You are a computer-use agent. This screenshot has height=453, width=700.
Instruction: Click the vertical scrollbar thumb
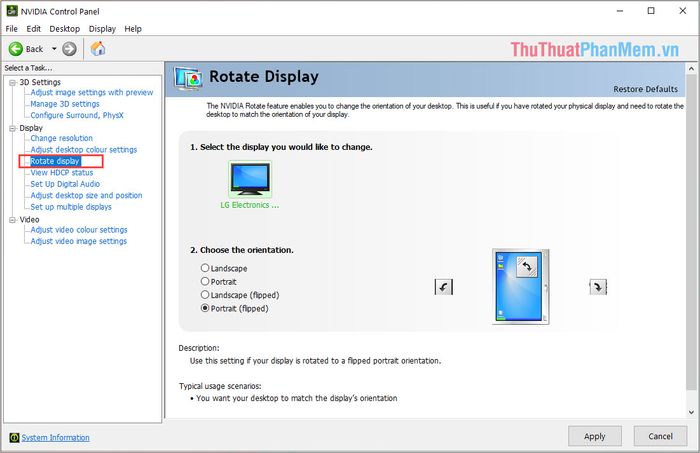(691, 232)
